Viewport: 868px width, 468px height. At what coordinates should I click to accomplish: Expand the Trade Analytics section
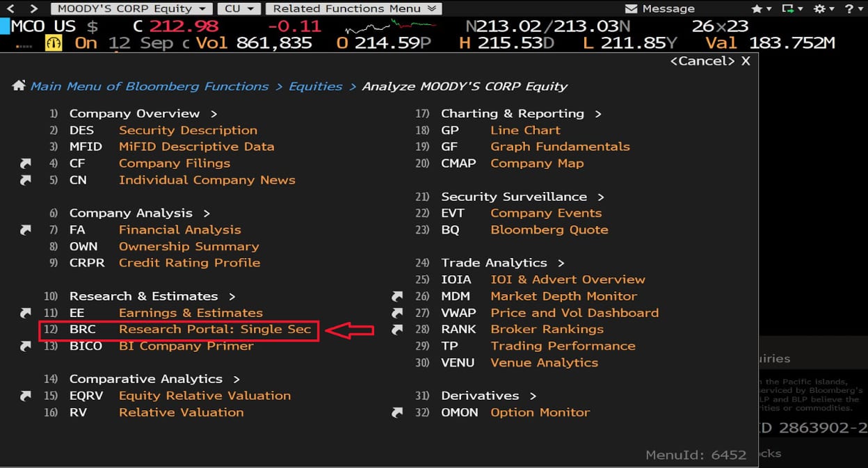point(502,263)
